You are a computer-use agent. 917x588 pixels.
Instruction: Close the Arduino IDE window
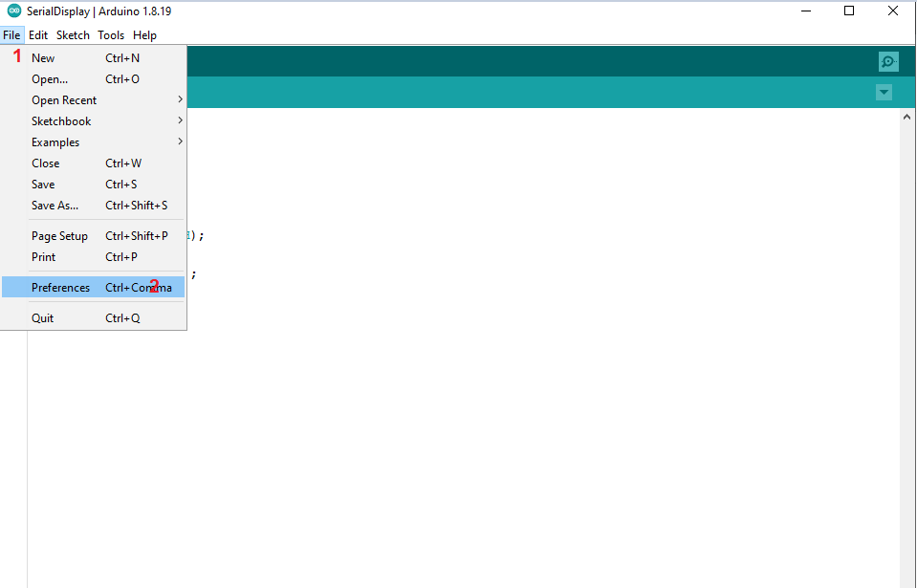(892, 11)
